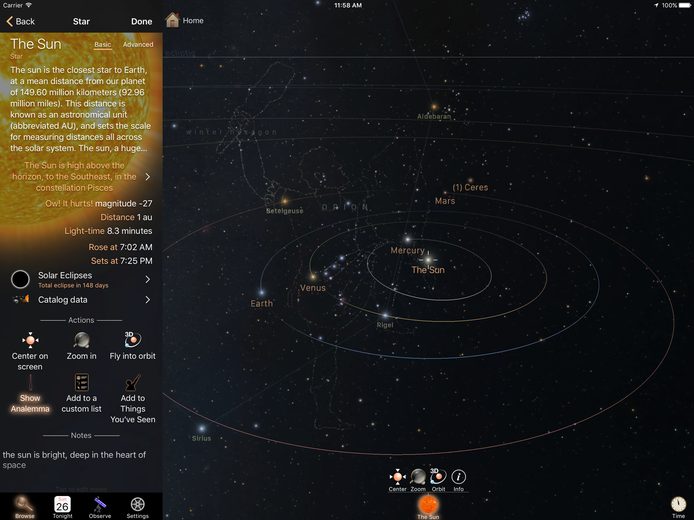Tap 'magnitude -27' value

(124, 204)
